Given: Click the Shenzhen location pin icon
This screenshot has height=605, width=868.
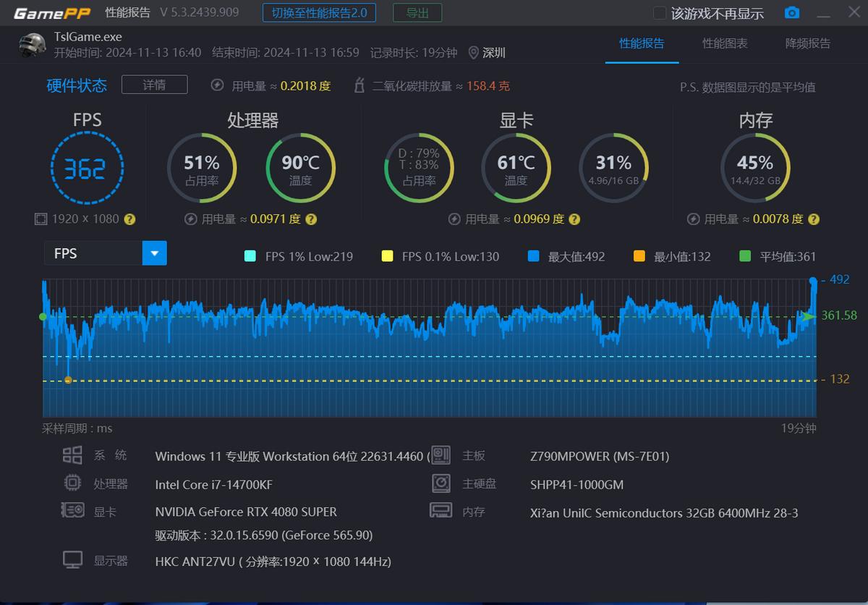Looking at the screenshot, I should pyautogui.click(x=474, y=53).
